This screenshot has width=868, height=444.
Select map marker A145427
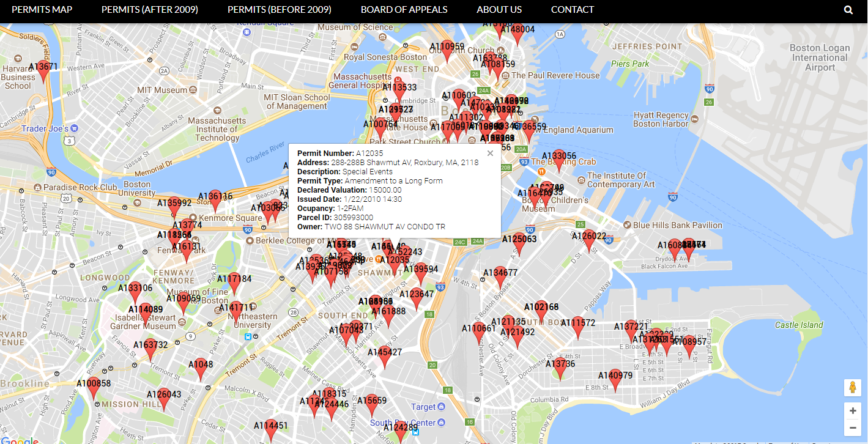(384, 357)
